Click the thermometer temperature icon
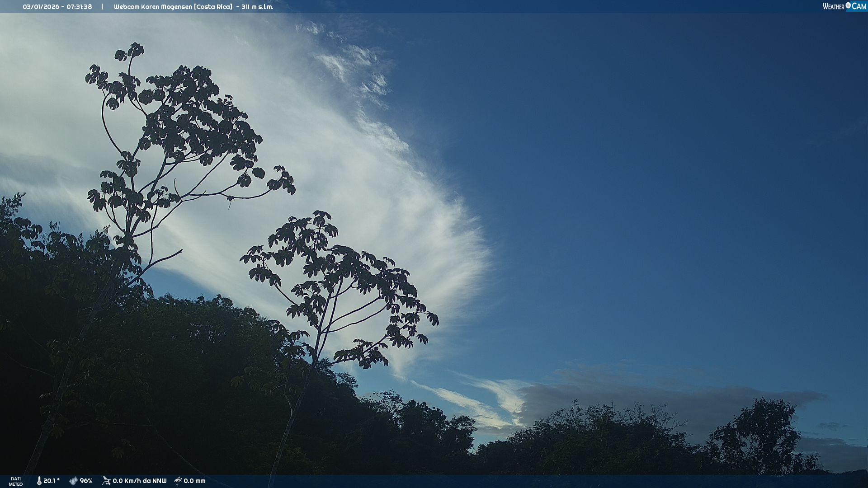This screenshot has width=868, height=488. pyautogui.click(x=39, y=481)
